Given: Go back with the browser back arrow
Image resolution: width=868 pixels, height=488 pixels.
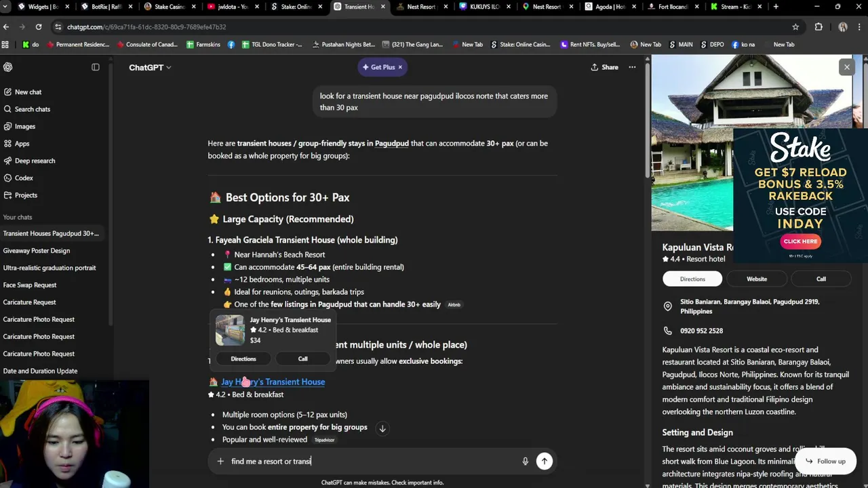Looking at the screenshot, I should pos(6,27).
